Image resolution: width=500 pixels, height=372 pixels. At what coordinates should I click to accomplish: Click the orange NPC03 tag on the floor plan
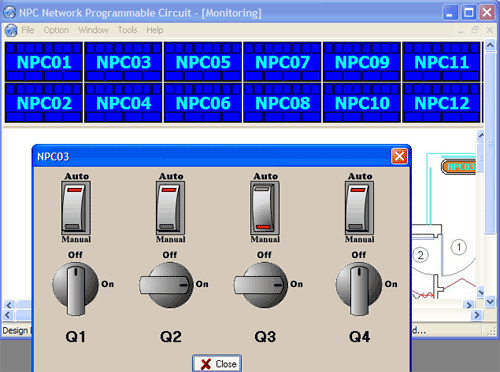459,167
